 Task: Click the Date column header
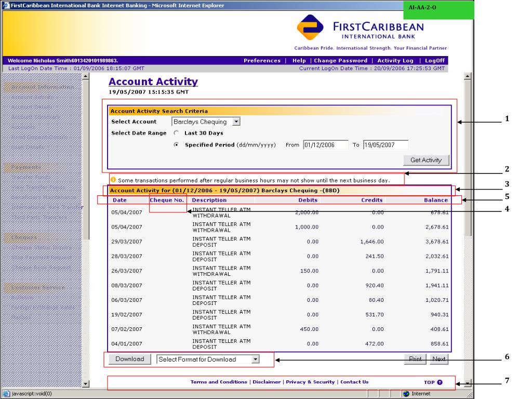119,200
